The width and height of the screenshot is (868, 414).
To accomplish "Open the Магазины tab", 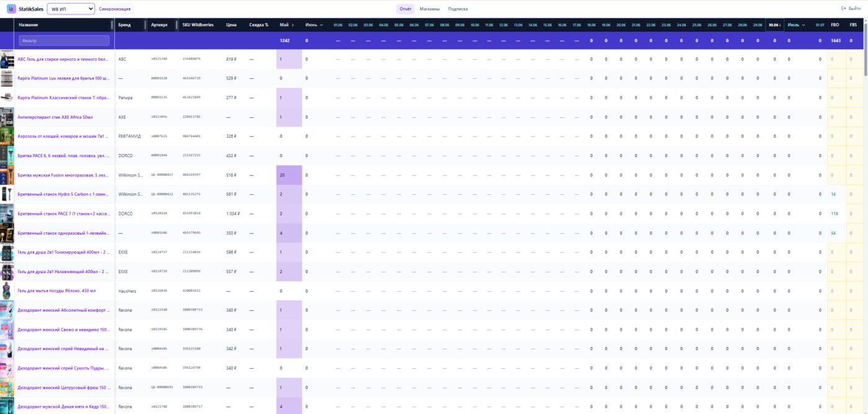I will pyautogui.click(x=430, y=9).
